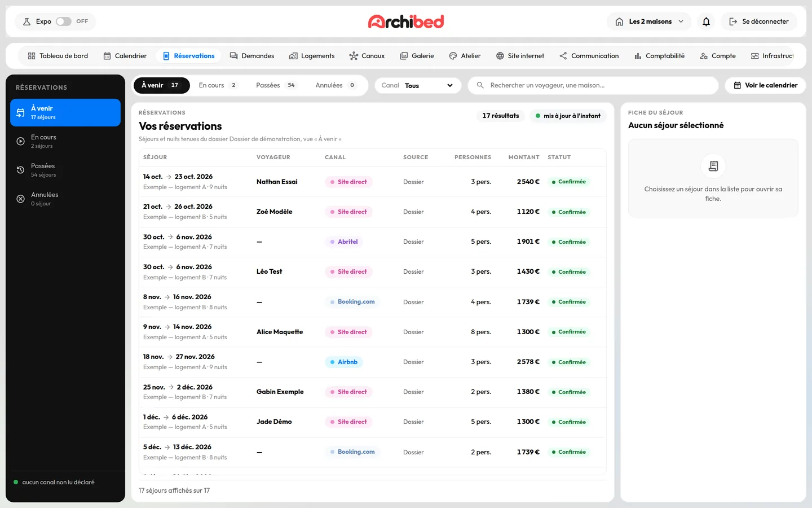
Task: Open Canaux channels icon
Action: [x=354, y=56]
